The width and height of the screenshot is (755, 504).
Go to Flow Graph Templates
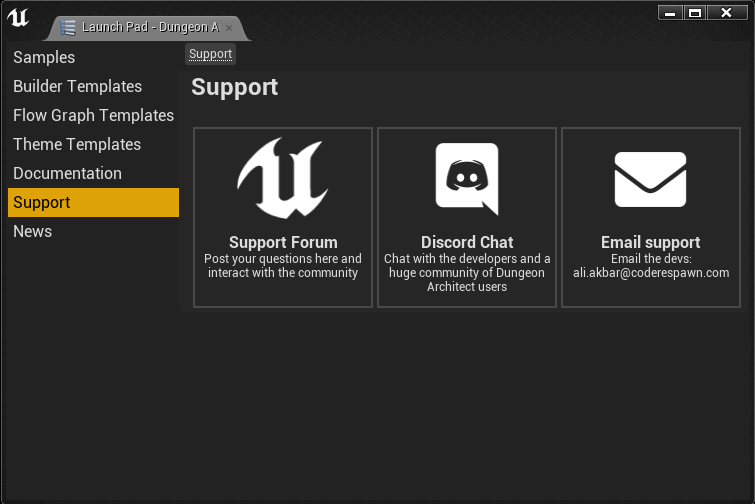tap(93, 115)
